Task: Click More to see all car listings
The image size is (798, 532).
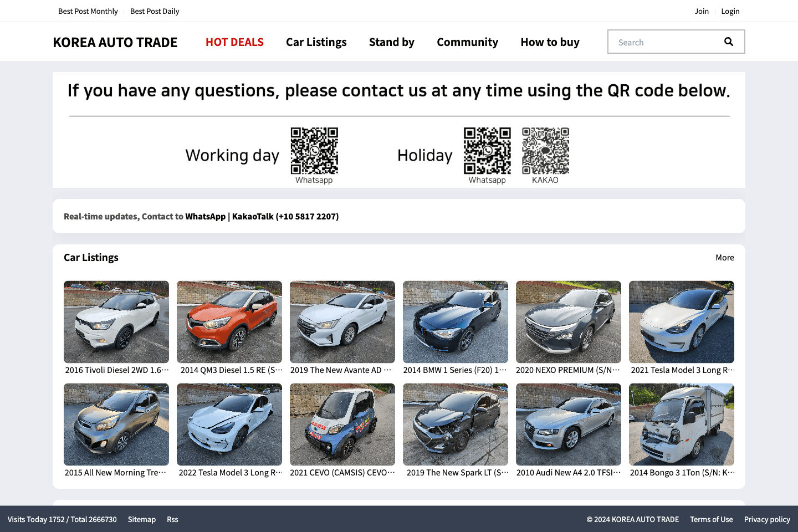Action: click(724, 257)
